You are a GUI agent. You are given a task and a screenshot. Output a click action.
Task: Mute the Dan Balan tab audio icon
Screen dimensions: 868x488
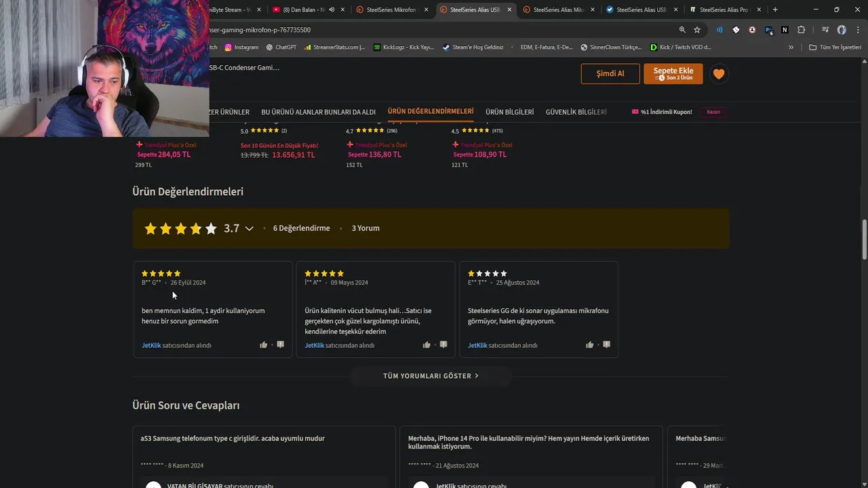[x=332, y=9]
